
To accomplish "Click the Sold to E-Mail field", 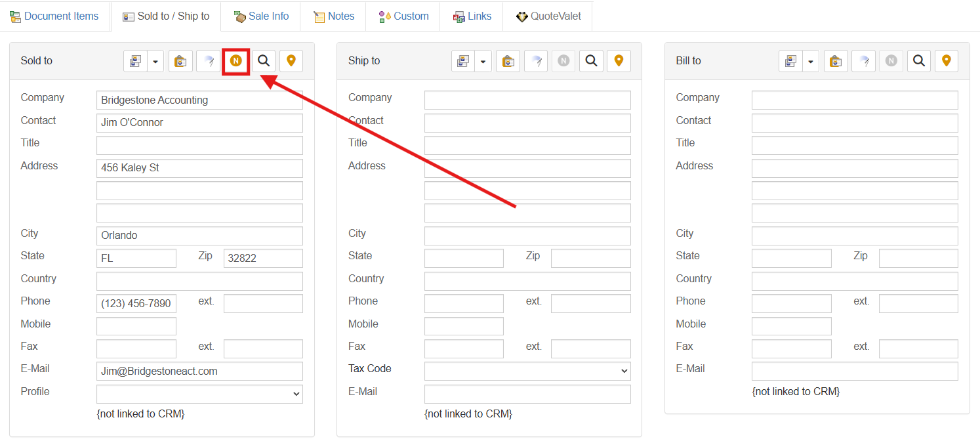I will click(x=199, y=371).
